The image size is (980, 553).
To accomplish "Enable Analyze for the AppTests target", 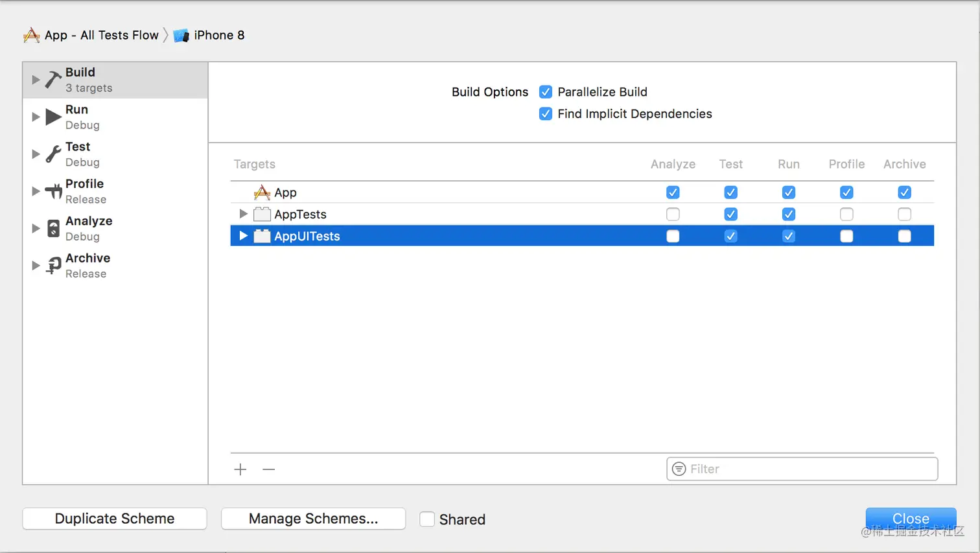I will (x=673, y=214).
